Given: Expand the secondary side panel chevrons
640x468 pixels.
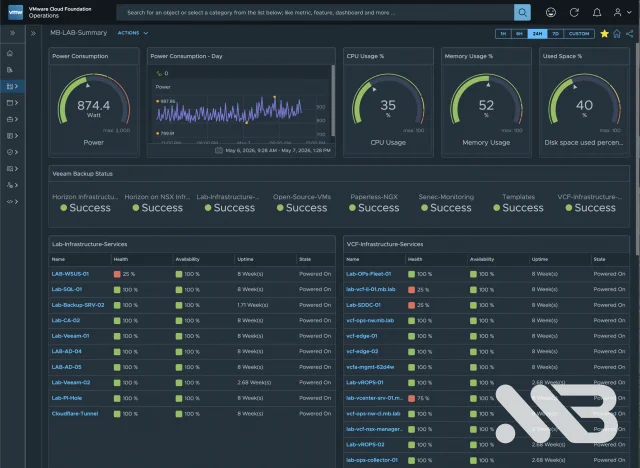Looking at the screenshot, I should 33,33.
